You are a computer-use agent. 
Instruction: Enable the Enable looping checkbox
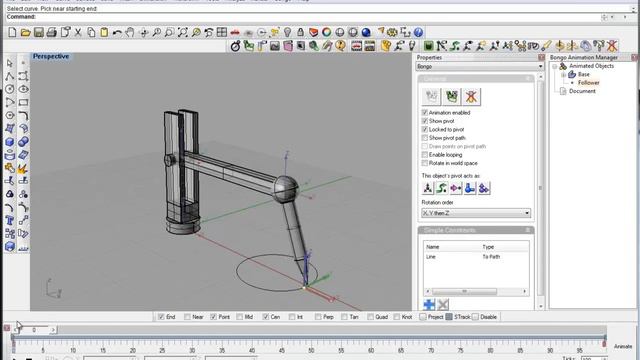pyautogui.click(x=424, y=155)
